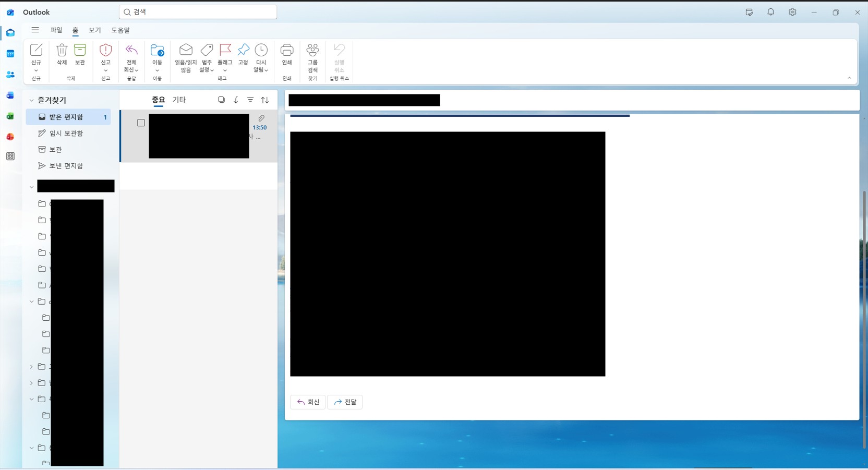Click the 삭제 trash icon in ribbon
This screenshot has width=868, height=470.
tap(62, 50)
